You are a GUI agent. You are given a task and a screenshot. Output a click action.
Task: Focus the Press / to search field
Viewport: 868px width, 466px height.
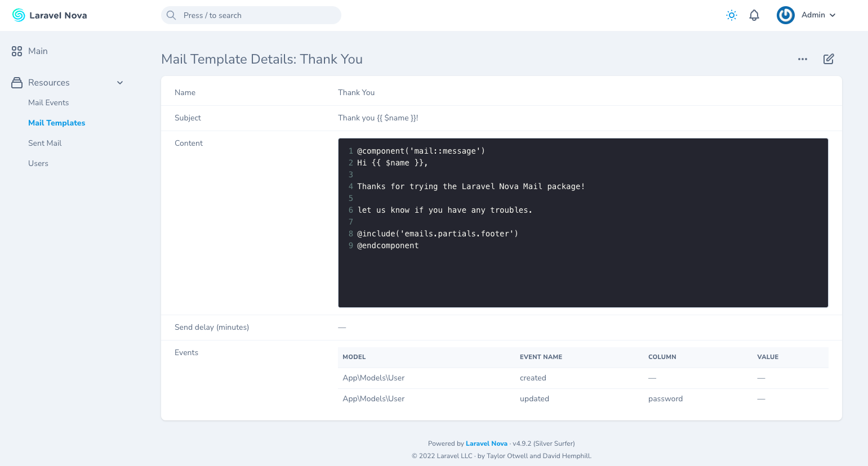pyautogui.click(x=251, y=15)
